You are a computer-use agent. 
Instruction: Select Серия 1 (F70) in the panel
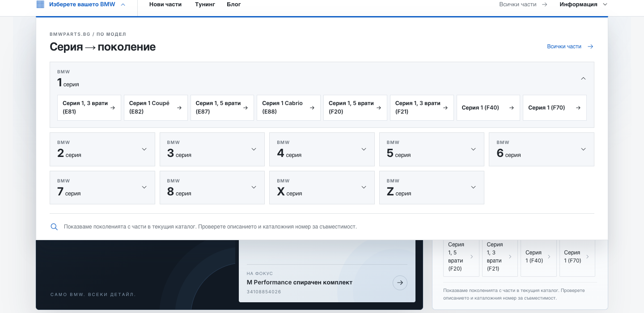click(x=555, y=108)
